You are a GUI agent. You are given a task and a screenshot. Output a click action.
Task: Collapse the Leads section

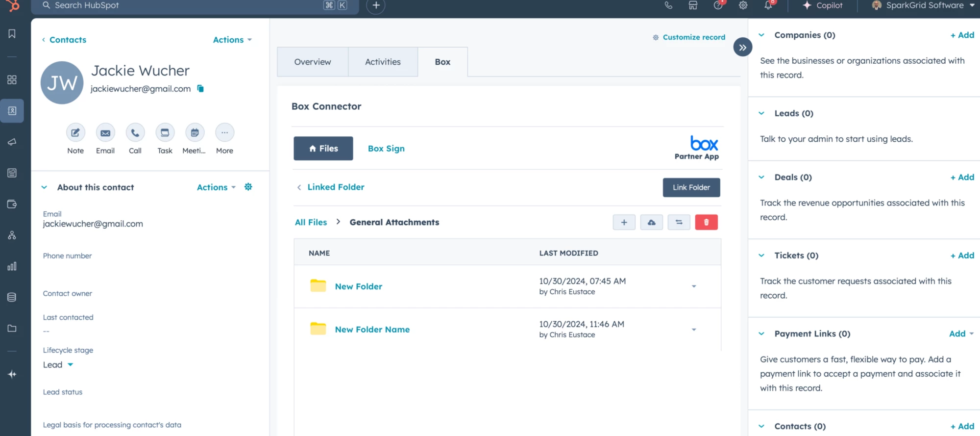pyautogui.click(x=761, y=113)
